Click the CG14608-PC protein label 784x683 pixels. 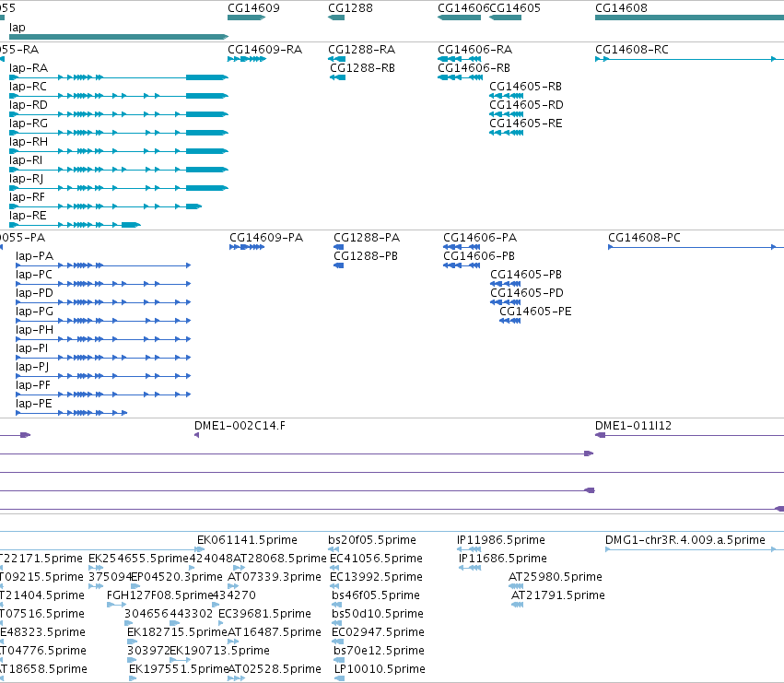point(645,238)
